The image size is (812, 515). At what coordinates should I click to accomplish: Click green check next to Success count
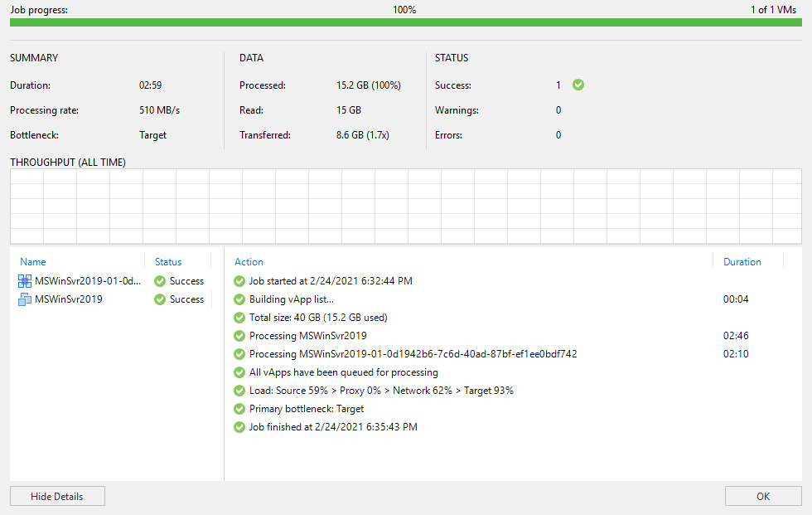pyautogui.click(x=578, y=85)
